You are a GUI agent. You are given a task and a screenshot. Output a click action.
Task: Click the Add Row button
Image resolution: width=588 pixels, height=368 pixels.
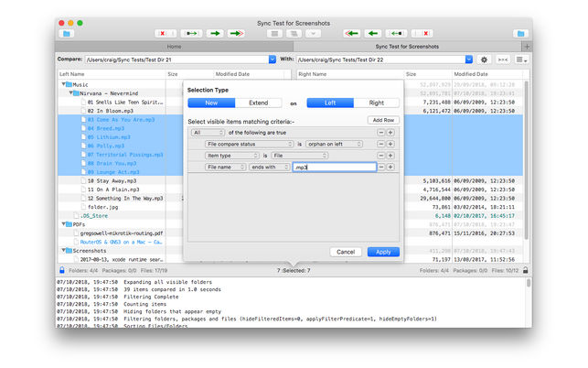point(383,120)
